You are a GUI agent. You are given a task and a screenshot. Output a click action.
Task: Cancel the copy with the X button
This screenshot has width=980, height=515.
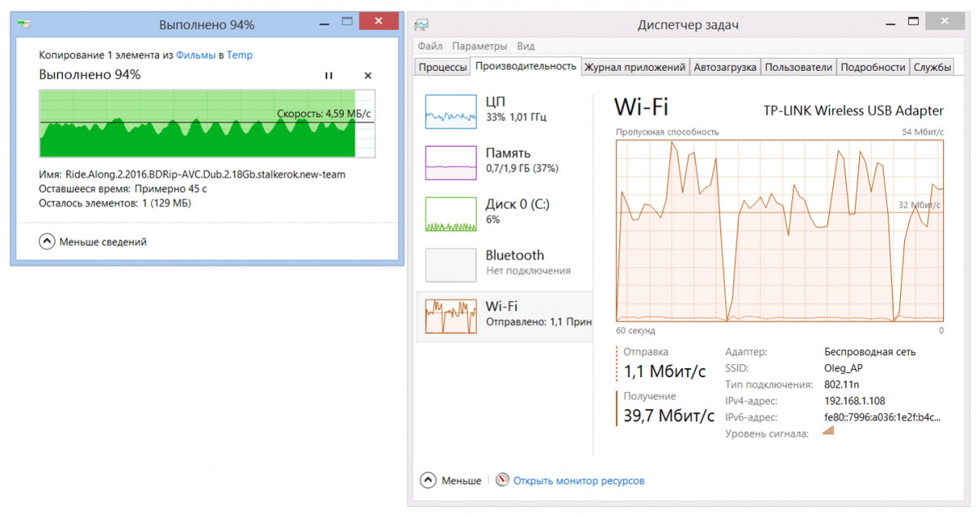pyautogui.click(x=367, y=75)
